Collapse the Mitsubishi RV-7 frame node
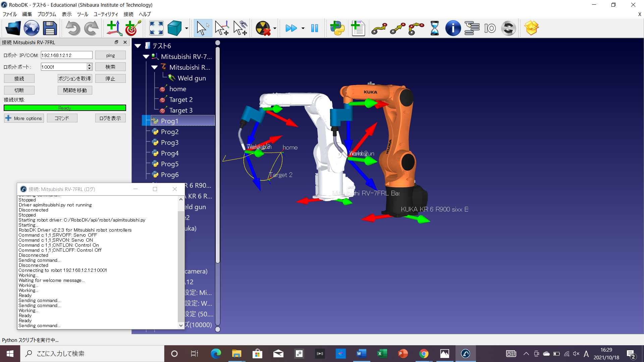 pos(146,57)
